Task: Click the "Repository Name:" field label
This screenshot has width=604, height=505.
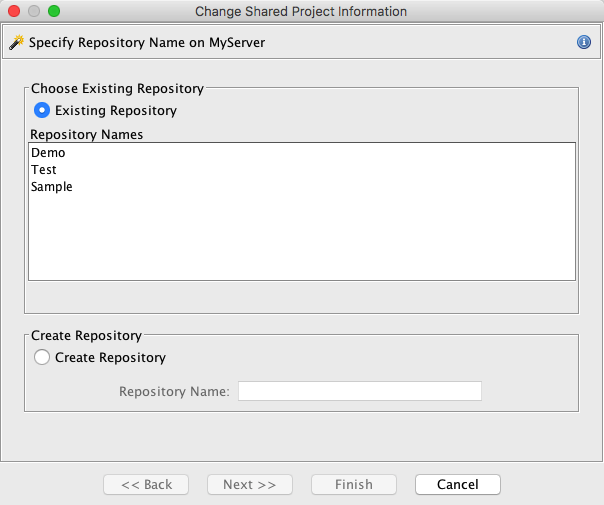Action: pos(174,391)
